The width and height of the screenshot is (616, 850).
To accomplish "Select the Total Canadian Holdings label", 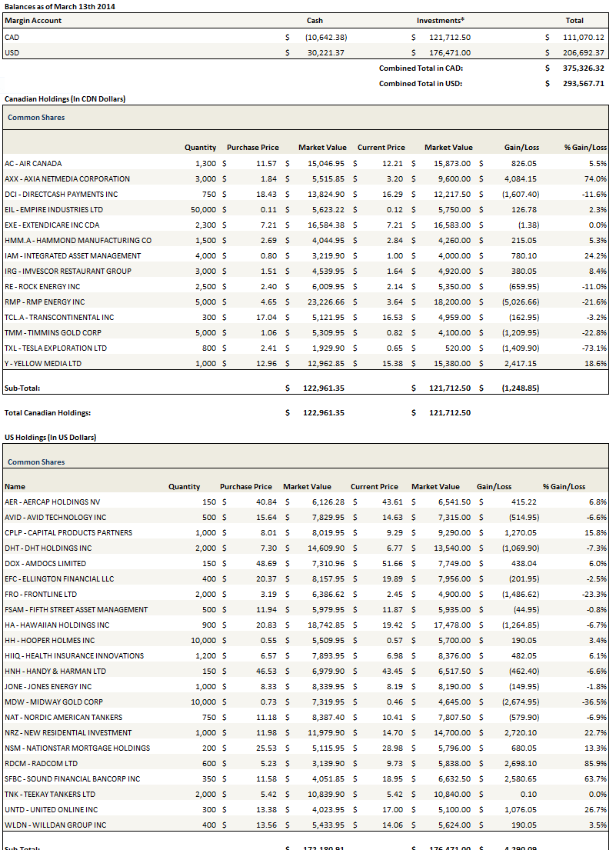I will point(48,412).
